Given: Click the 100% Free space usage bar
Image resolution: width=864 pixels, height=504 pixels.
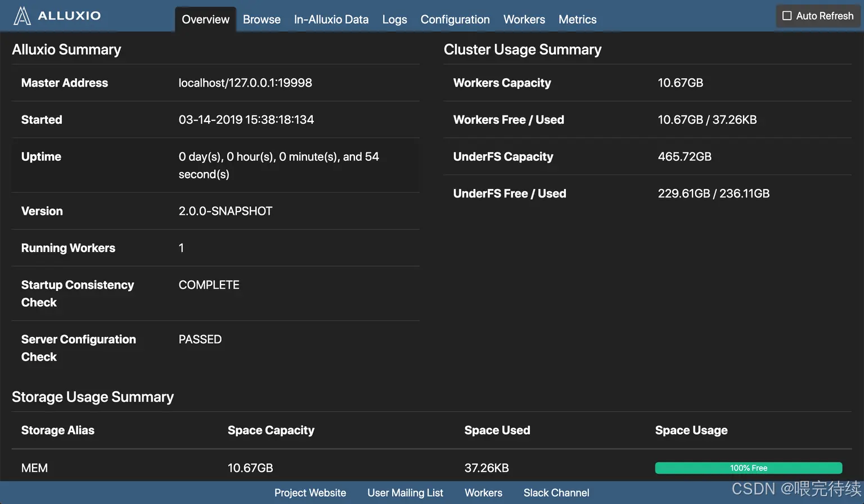Looking at the screenshot, I should click(x=749, y=468).
